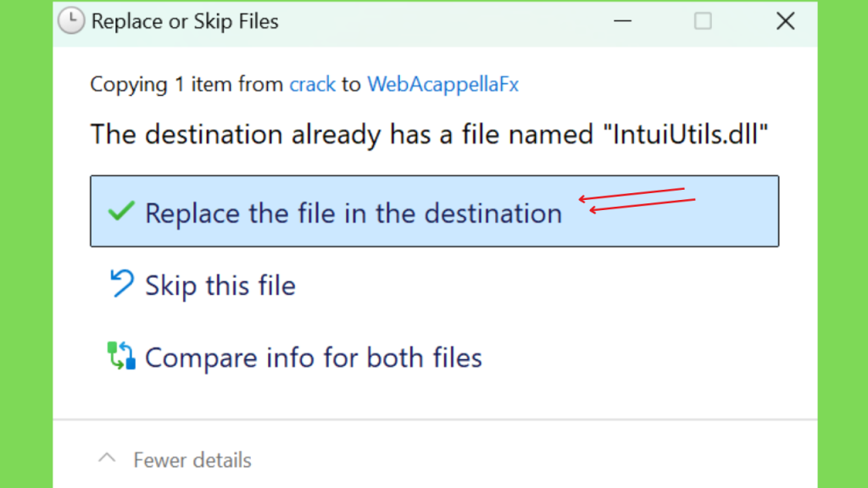The width and height of the screenshot is (868, 488).
Task: Click the red arrows annotation
Action: [637, 200]
